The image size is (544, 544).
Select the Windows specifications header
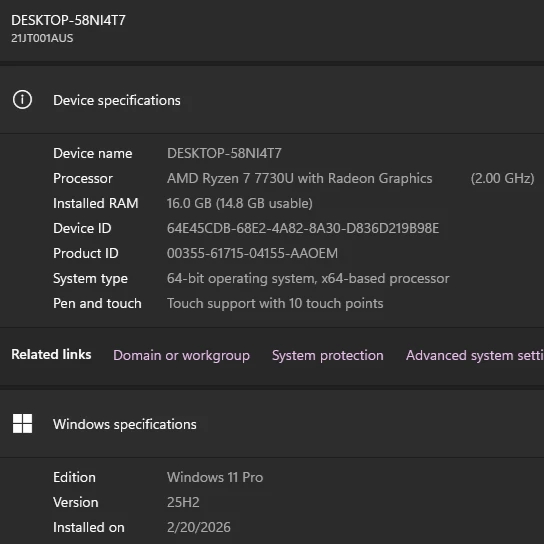(125, 425)
